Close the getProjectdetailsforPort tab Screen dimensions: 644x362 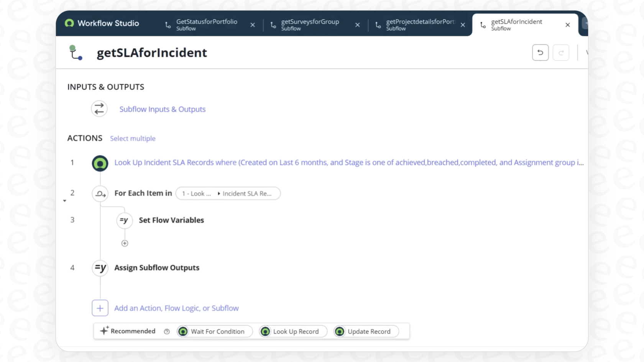coord(463,25)
